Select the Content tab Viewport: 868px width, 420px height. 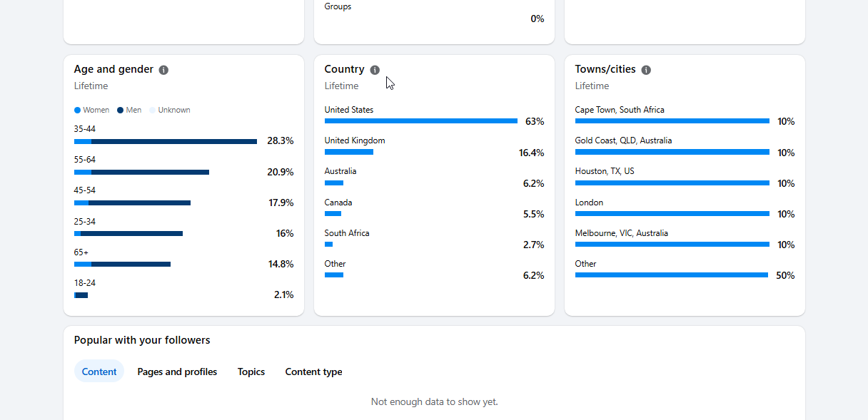click(99, 372)
